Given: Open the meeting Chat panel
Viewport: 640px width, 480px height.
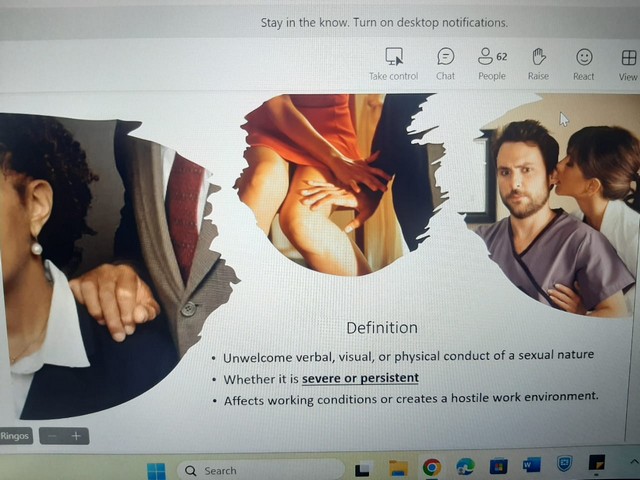Looking at the screenshot, I should coord(445,57).
